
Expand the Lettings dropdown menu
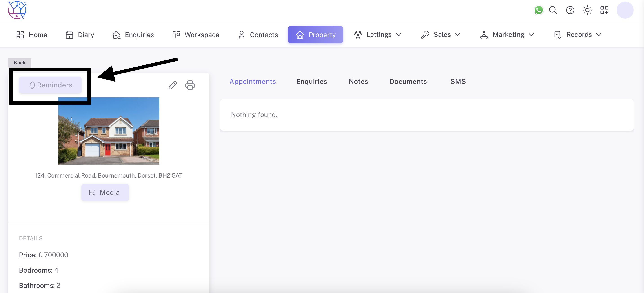[378, 35]
